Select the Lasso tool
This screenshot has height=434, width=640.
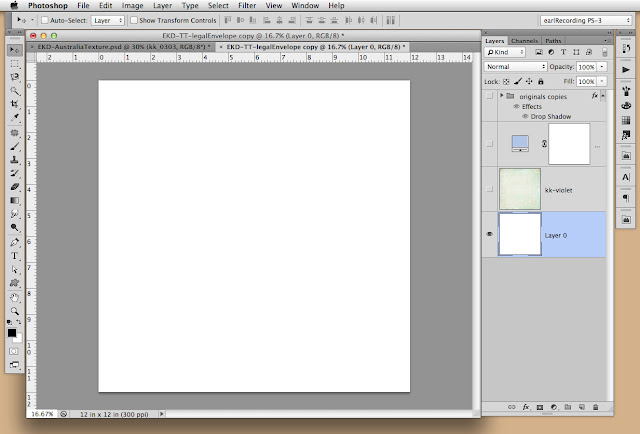click(x=14, y=77)
